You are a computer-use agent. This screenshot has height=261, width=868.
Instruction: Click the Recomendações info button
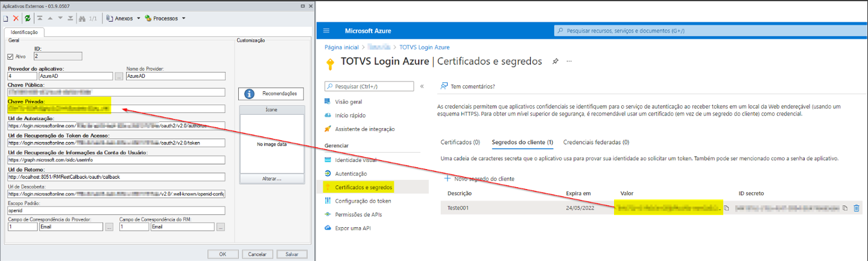(271, 94)
